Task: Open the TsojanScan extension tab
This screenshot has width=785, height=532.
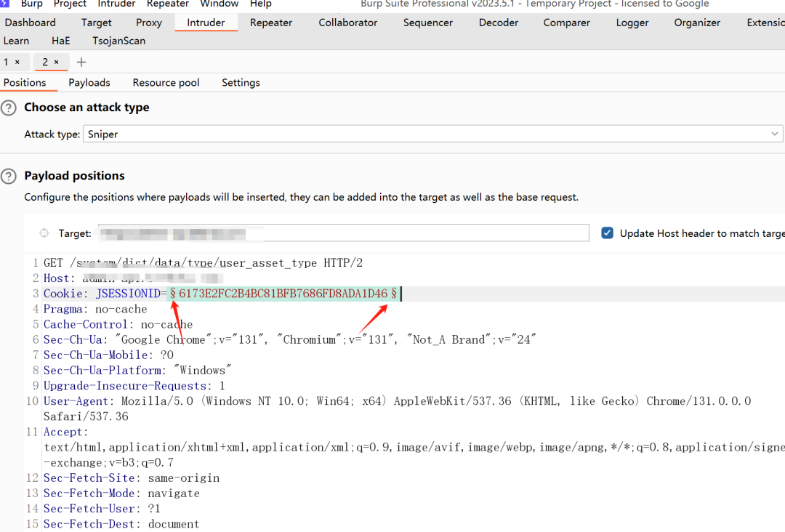Action: point(118,41)
